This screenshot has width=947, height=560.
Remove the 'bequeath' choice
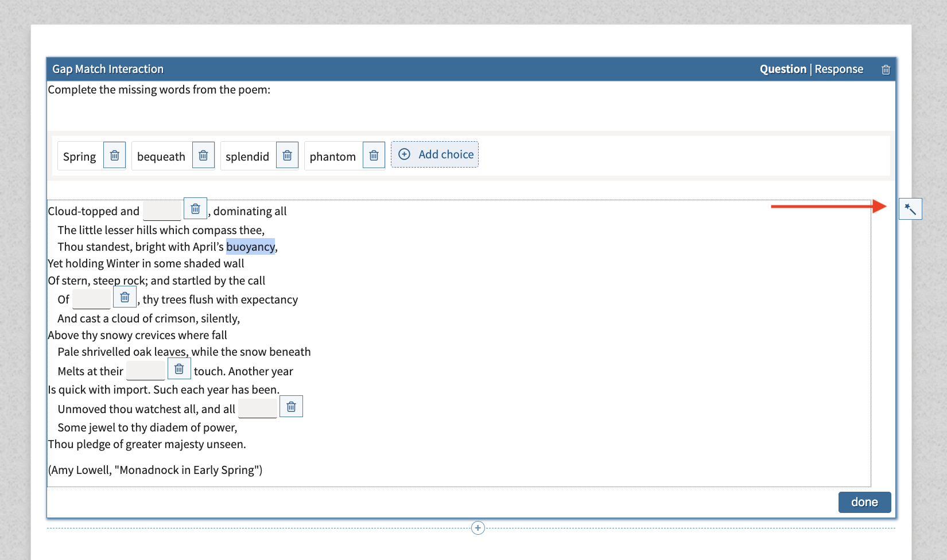(203, 155)
